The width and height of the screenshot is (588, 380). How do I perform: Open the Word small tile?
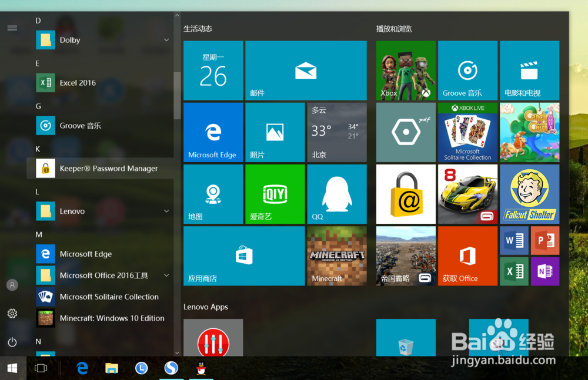point(514,241)
